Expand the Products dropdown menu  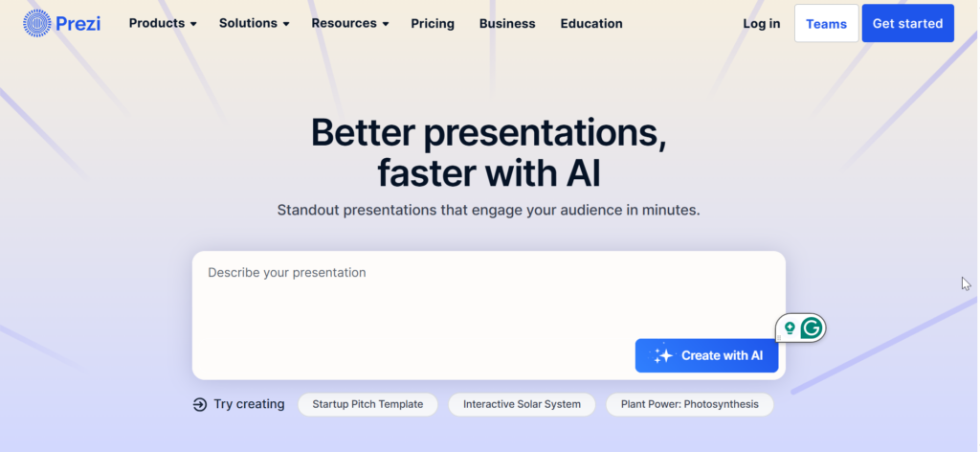pos(163,23)
